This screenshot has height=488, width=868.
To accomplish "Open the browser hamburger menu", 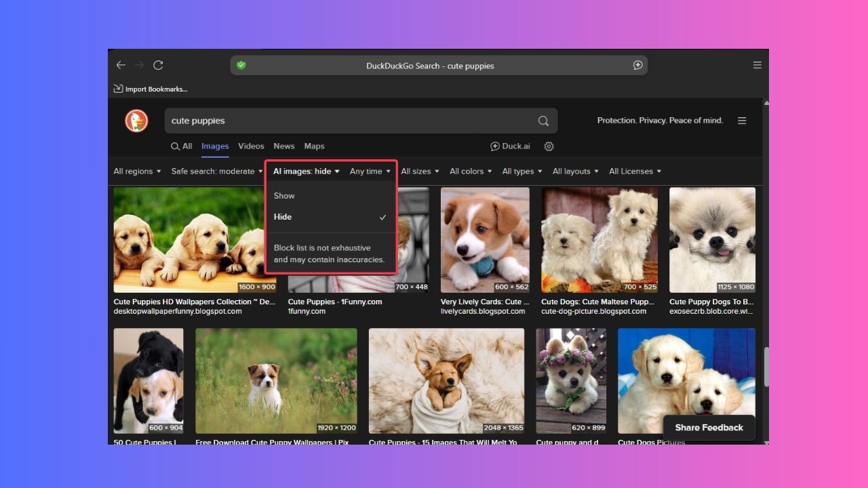I will (x=757, y=65).
